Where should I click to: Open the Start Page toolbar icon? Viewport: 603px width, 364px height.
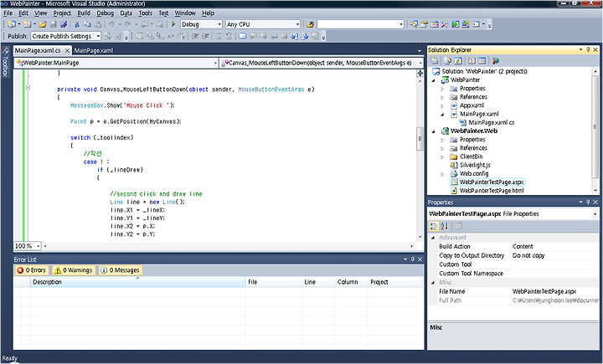[456, 24]
